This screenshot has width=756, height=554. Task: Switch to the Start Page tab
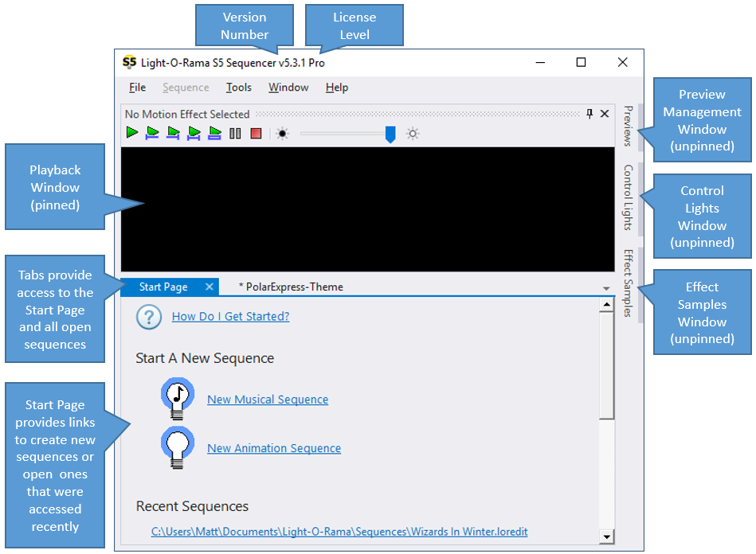[x=163, y=287]
